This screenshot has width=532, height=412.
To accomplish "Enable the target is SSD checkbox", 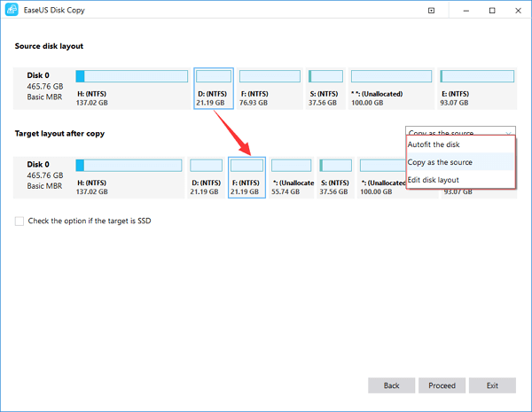I will pyautogui.click(x=20, y=221).
